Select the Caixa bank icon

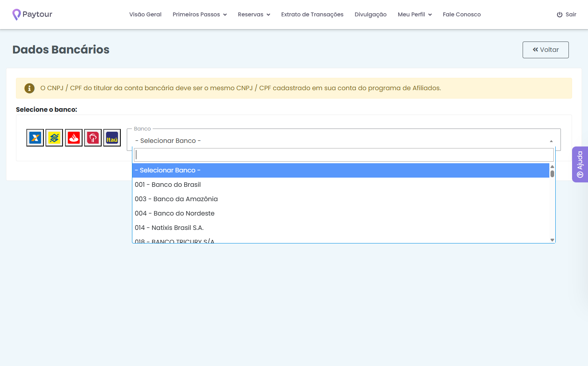click(x=35, y=138)
